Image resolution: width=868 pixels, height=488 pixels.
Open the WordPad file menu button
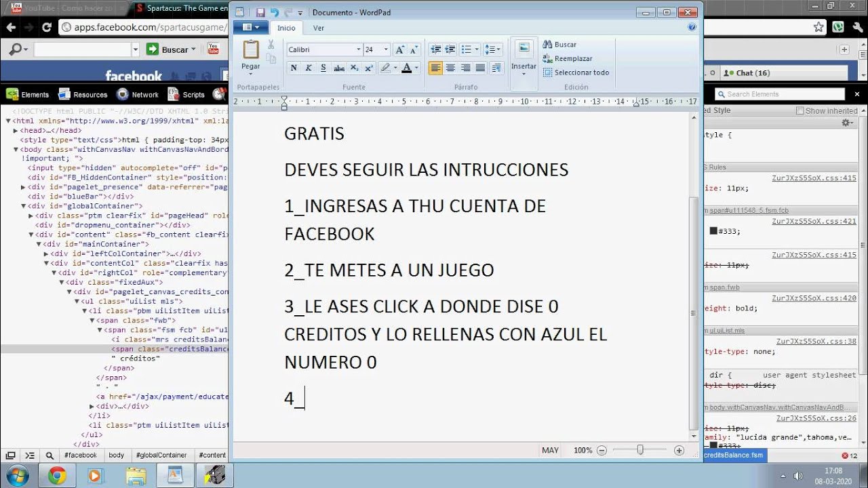251,28
